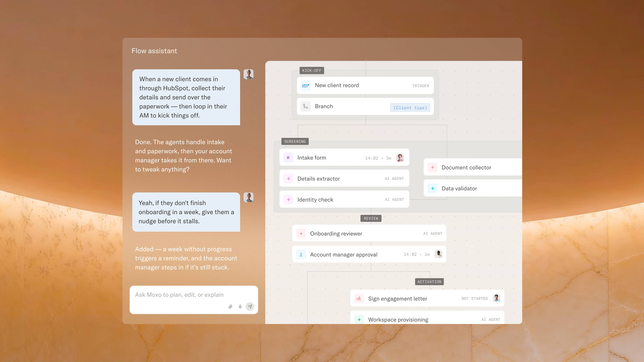The width and height of the screenshot is (644, 362).
Task: Click the Data validator sparkle icon
Action: (432, 188)
